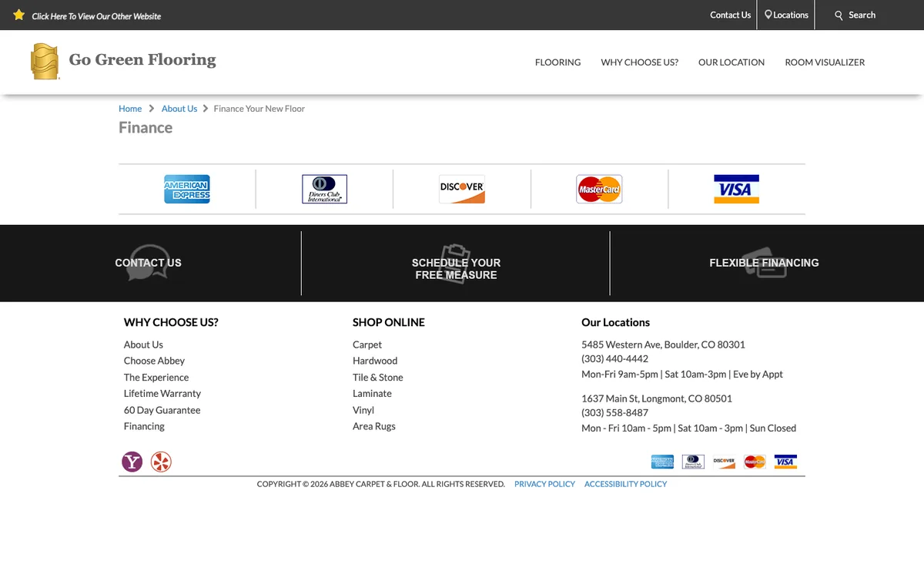Click the WHY CHOOSE US? footer heading
The height and width of the screenshot is (578, 924).
(x=171, y=322)
